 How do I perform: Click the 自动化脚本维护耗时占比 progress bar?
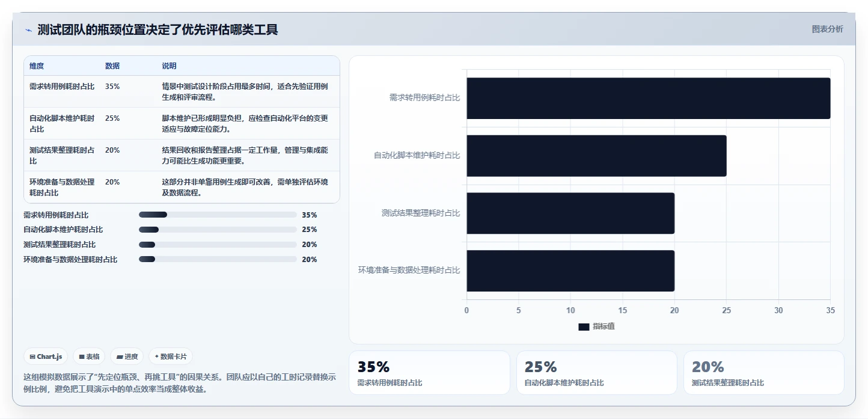[x=218, y=230]
